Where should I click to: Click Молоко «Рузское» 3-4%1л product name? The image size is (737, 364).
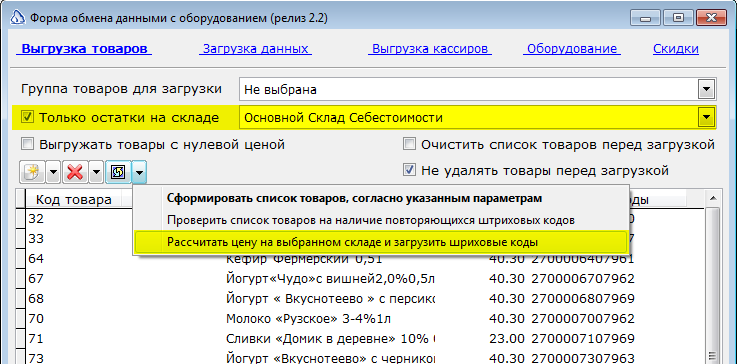tap(308, 318)
